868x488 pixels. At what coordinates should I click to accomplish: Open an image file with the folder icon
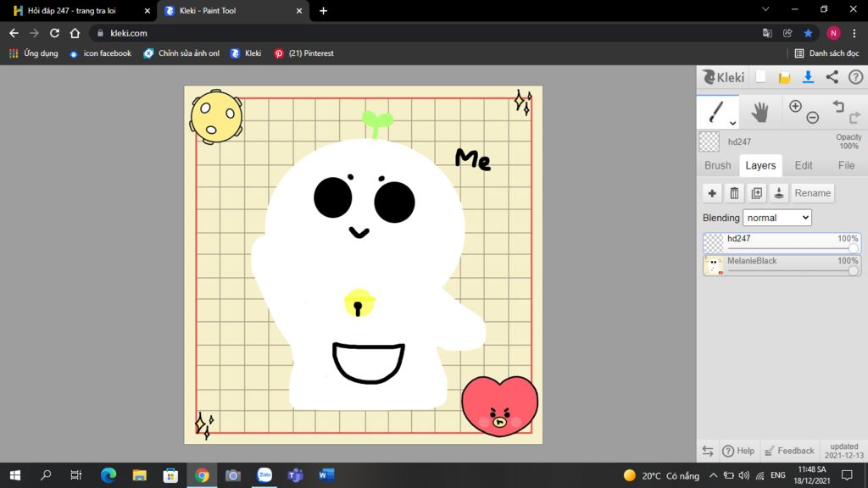pyautogui.click(x=784, y=77)
